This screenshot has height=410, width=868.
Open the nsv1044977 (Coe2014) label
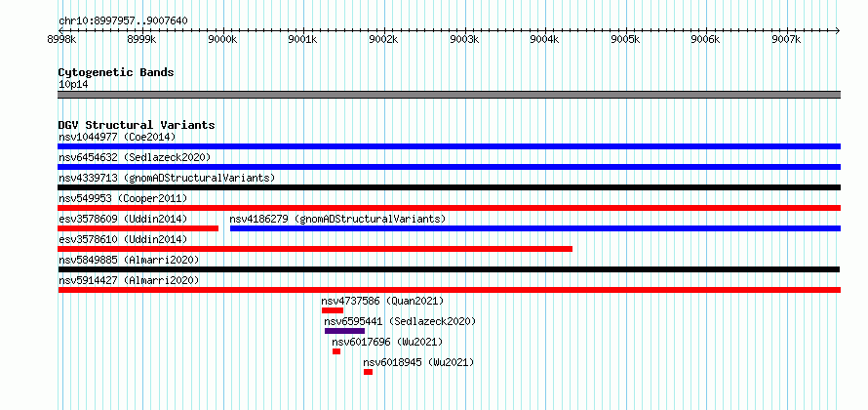pyautogui.click(x=117, y=137)
